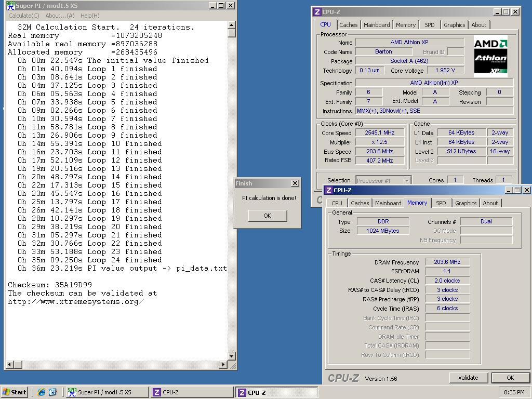
Task: Click the Loop 24 finished line
Action: [89, 260]
